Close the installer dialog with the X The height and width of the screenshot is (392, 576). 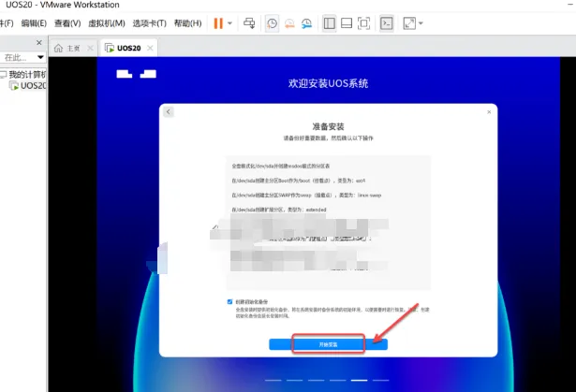[489, 112]
